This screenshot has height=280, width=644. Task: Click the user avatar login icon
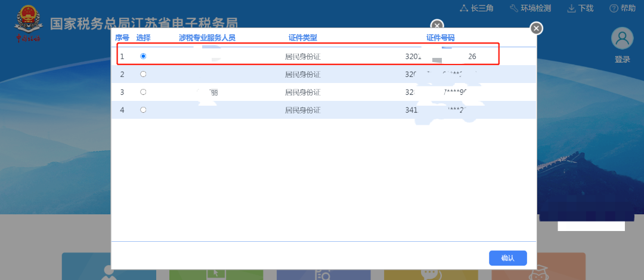(622, 39)
